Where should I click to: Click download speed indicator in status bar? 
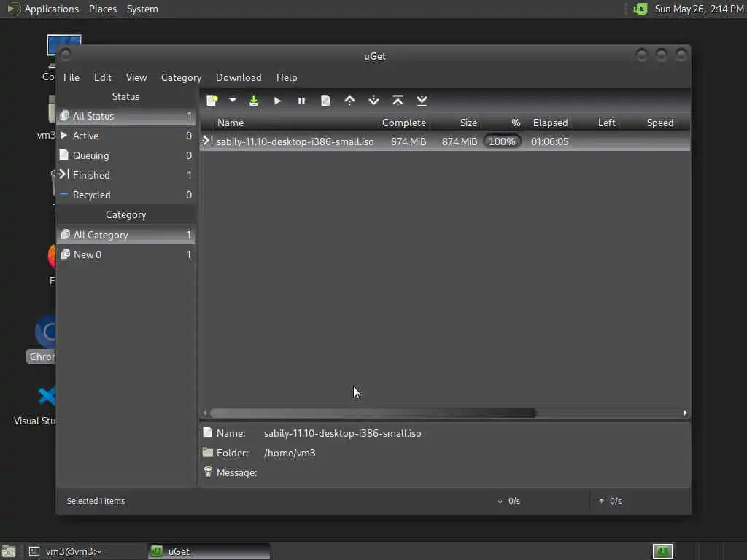(x=508, y=501)
